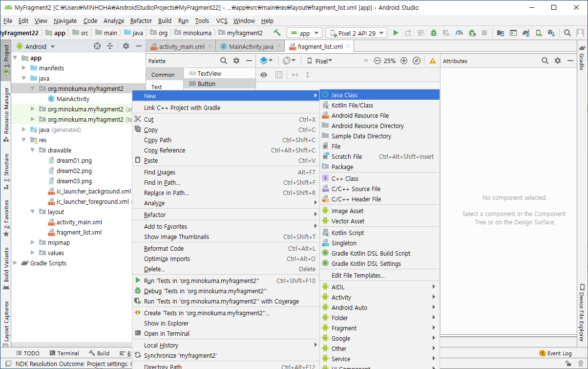Expand Gradle Scripts node

point(15,263)
